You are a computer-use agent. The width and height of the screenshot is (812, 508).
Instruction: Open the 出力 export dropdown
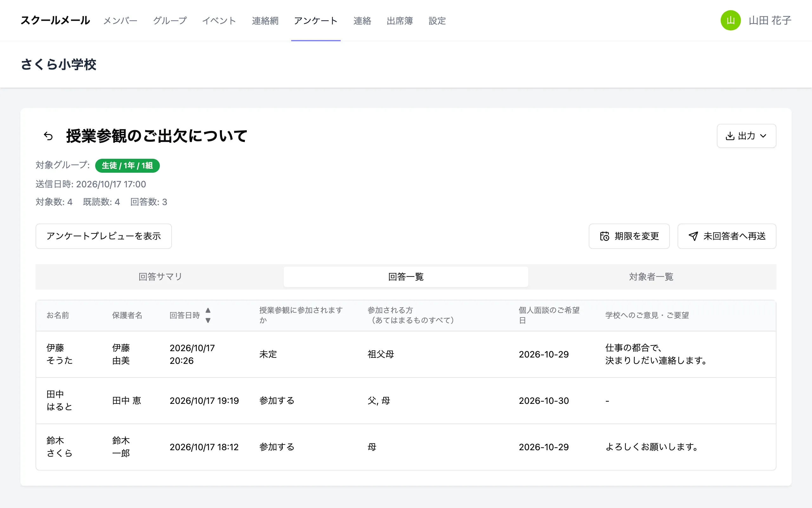coord(746,136)
